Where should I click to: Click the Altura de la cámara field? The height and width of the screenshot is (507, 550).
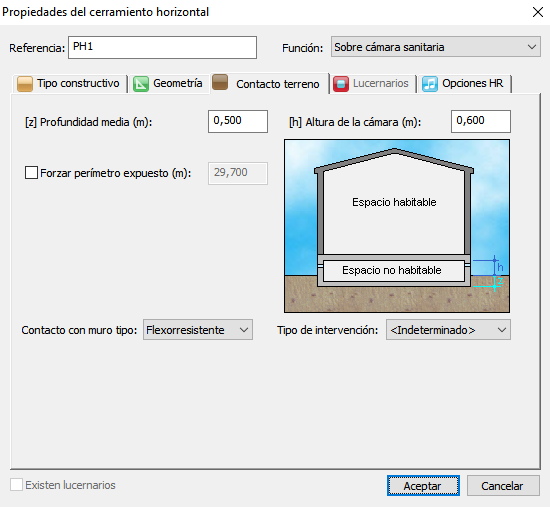(x=481, y=121)
